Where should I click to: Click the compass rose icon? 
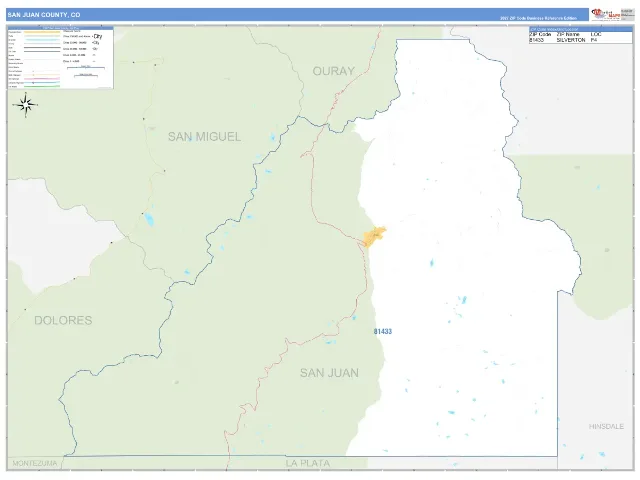pos(26,105)
